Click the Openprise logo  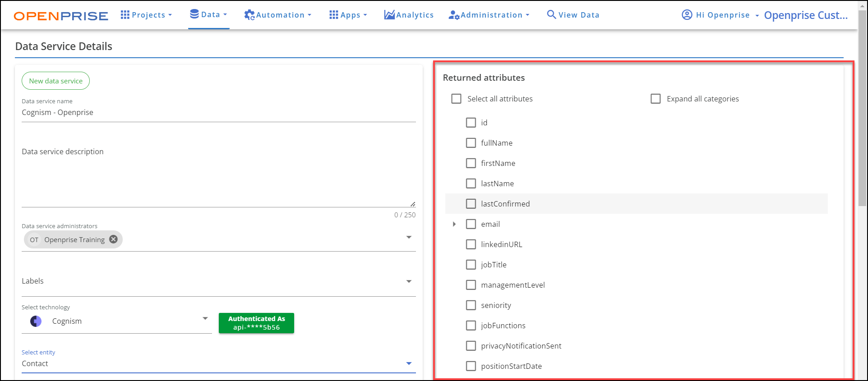[61, 16]
